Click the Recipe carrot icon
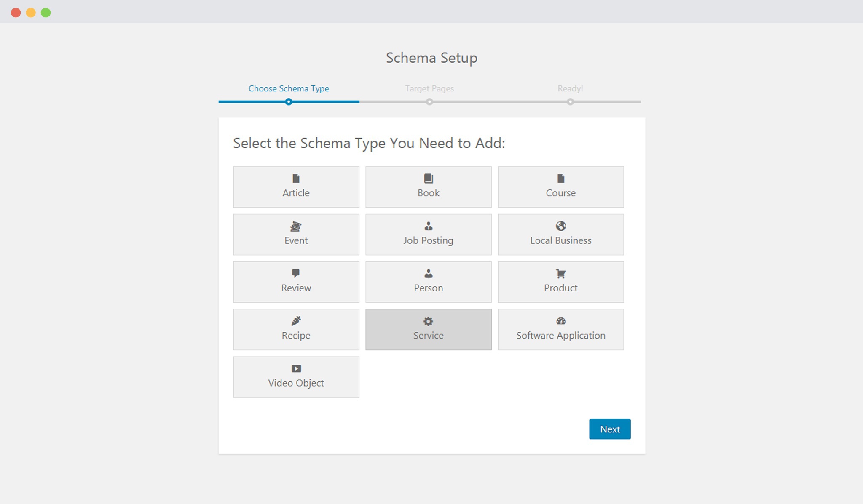Image resolution: width=863 pixels, height=504 pixels. pyautogui.click(x=296, y=320)
